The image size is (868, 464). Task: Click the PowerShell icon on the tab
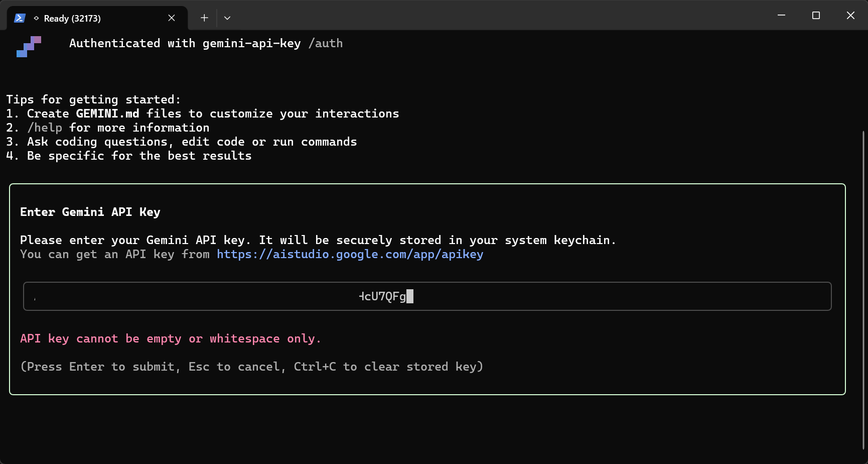click(20, 18)
